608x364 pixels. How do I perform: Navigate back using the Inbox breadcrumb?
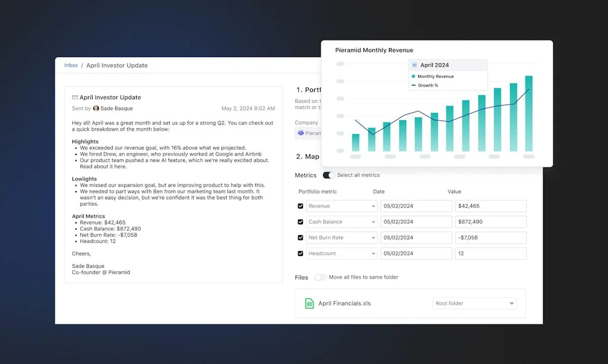(x=70, y=65)
